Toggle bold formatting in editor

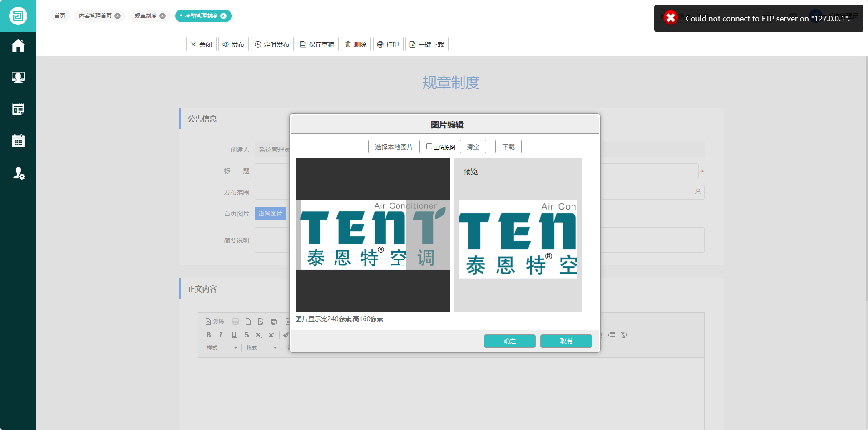(208, 335)
